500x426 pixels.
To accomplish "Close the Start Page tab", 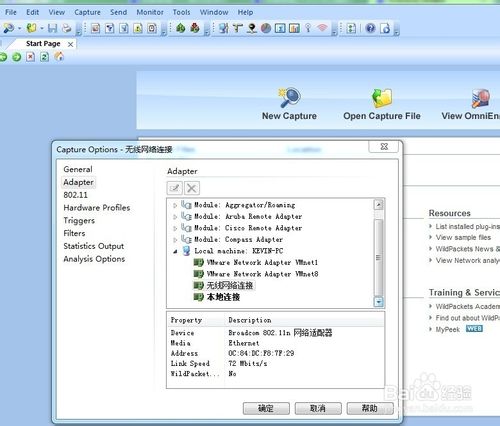I will 70,44.
